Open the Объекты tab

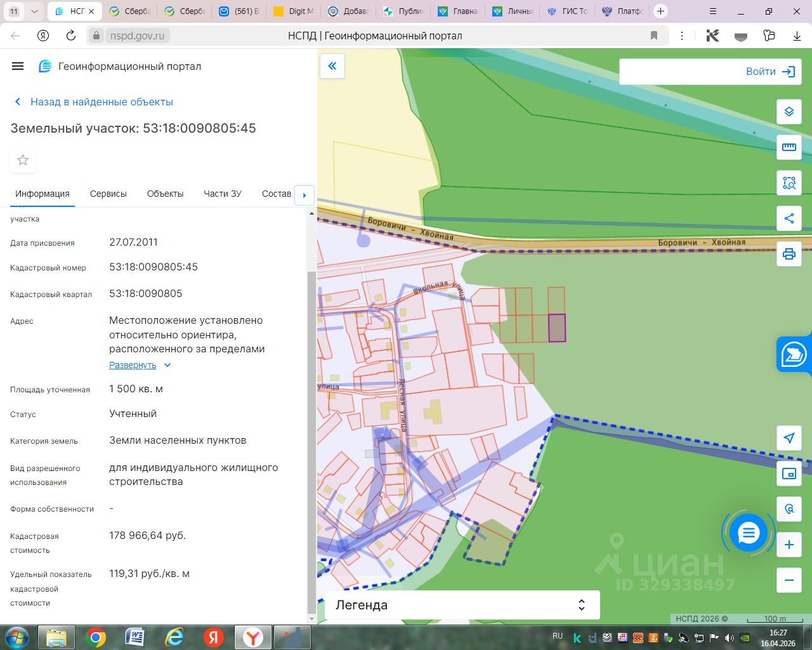click(x=165, y=194)
